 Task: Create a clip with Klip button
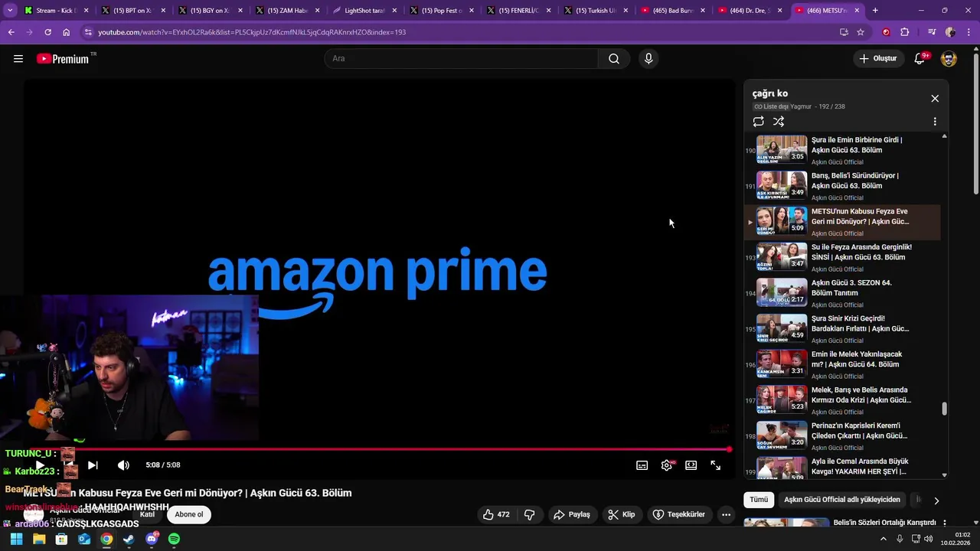622,514
